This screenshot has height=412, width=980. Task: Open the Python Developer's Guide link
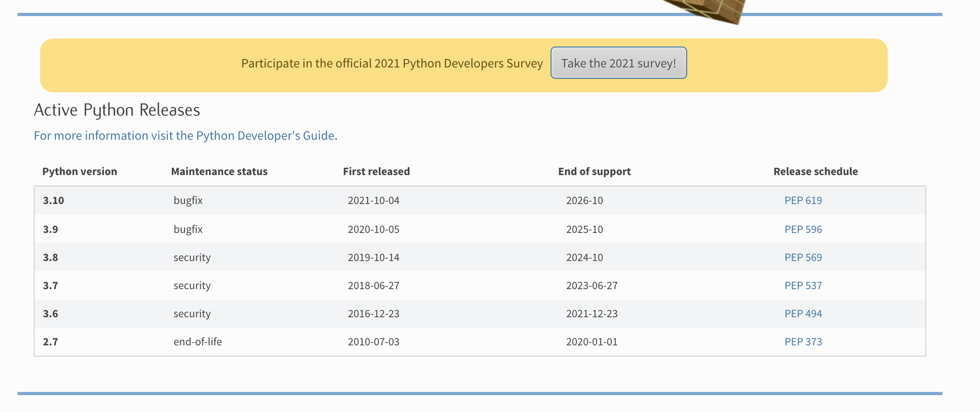click(184, 136)
